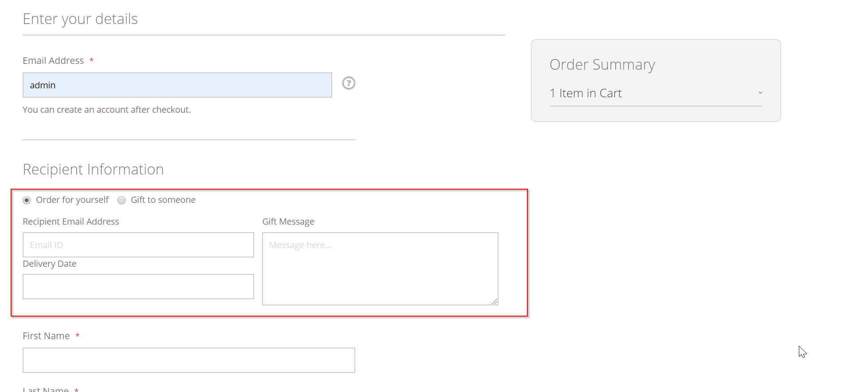Viewport: 868px width, 392px height.
Task: Click the 'Email Address' field label
Action: (53, 61)
